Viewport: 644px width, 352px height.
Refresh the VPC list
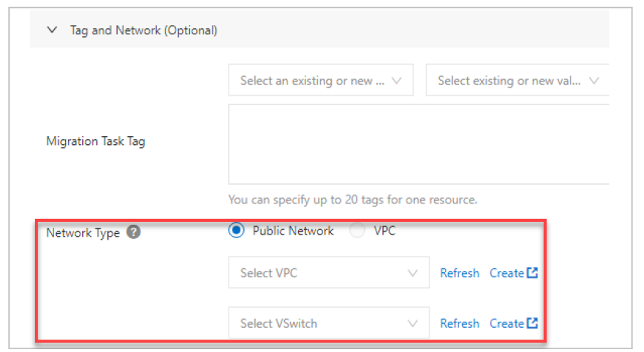(460, 273)
